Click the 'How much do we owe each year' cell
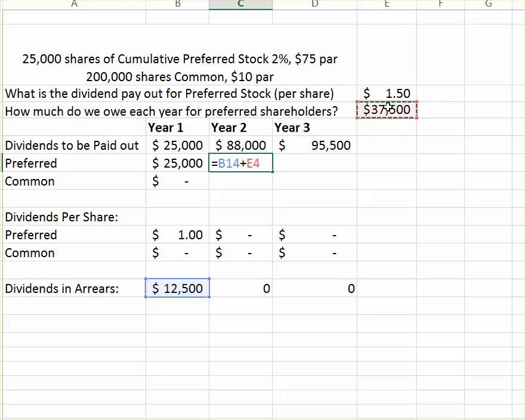 pos(171,111)
